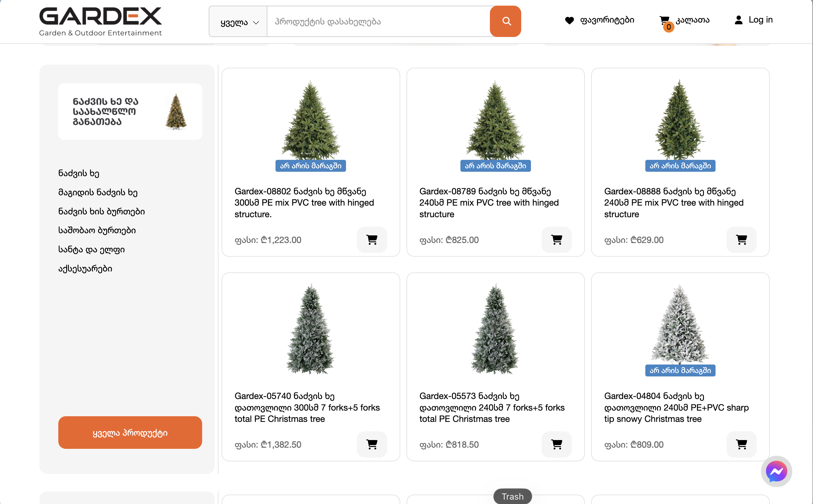The image size is (813, 504).
Task: Open the favorites heart icon
Action: coord(569,20)
